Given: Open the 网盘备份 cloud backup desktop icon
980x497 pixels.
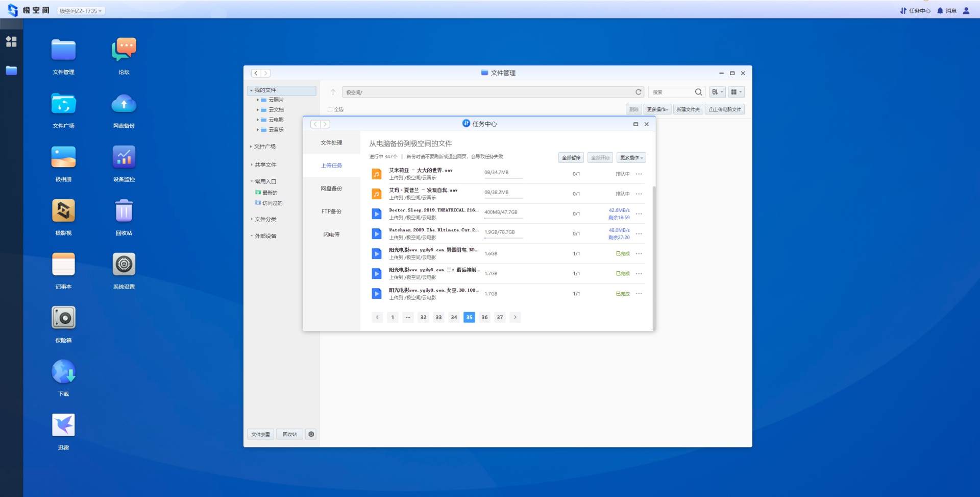Looking at the screenshot, I should (124, 104).
